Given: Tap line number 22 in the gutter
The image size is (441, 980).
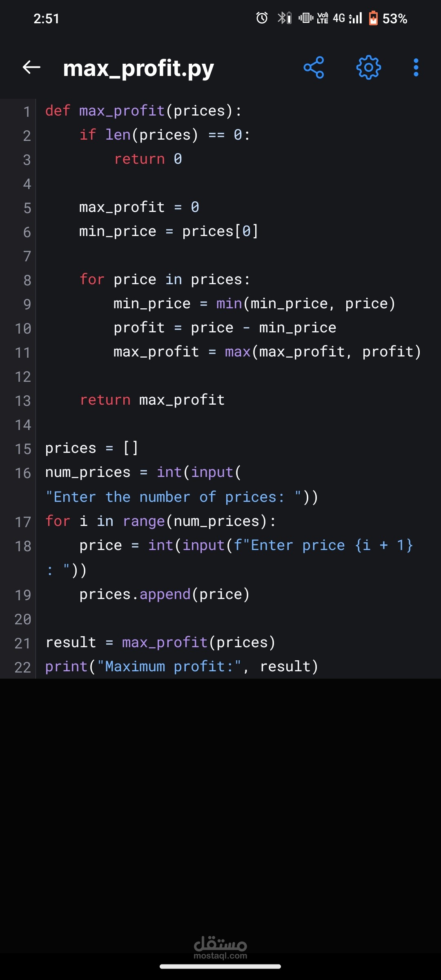Looking at the screenshot, I should [x=23, y=666].
